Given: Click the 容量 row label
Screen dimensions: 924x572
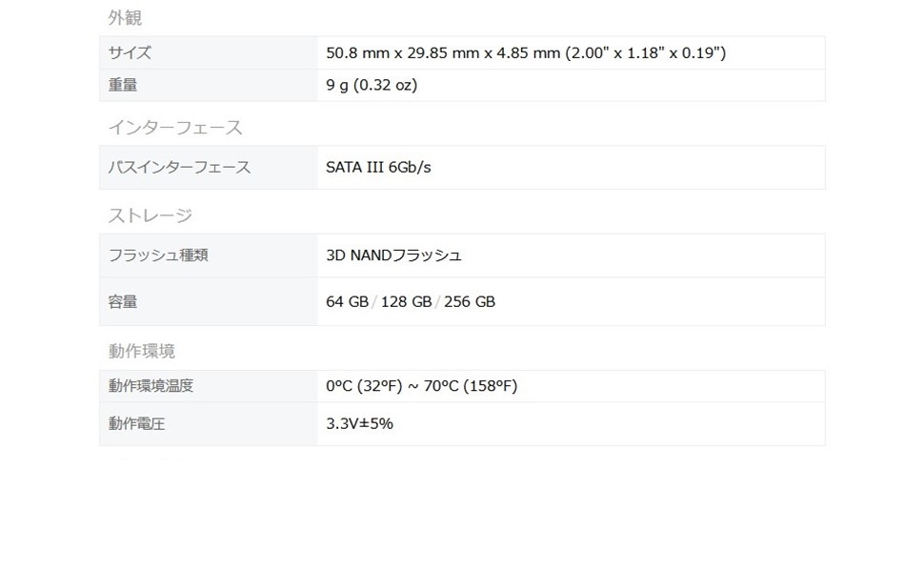Looking at the screenshot, I should [123, 302].
